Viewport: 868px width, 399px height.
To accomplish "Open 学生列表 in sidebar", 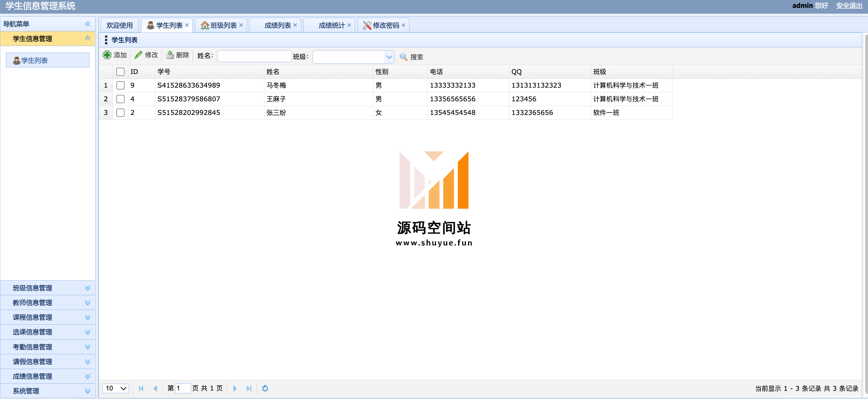I will point(47,60).
